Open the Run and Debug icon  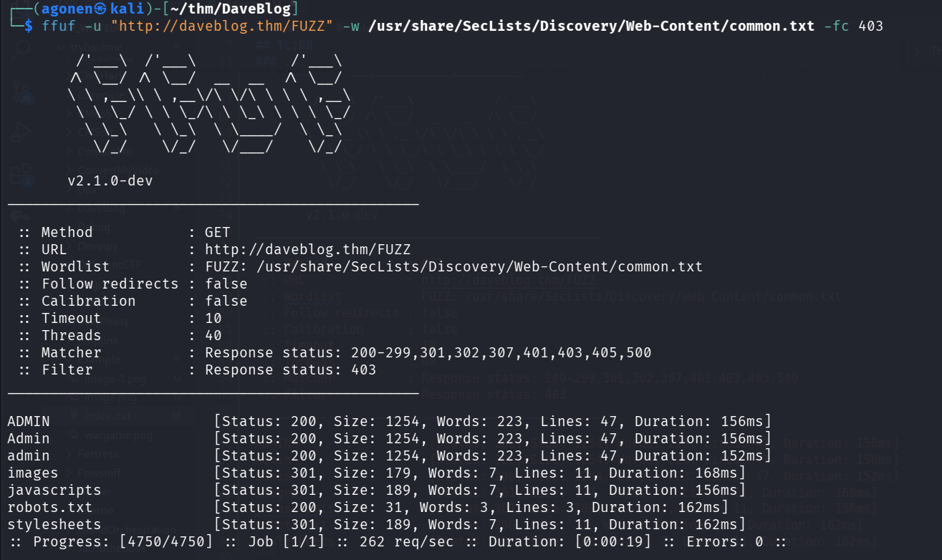(x=21, y=132)
